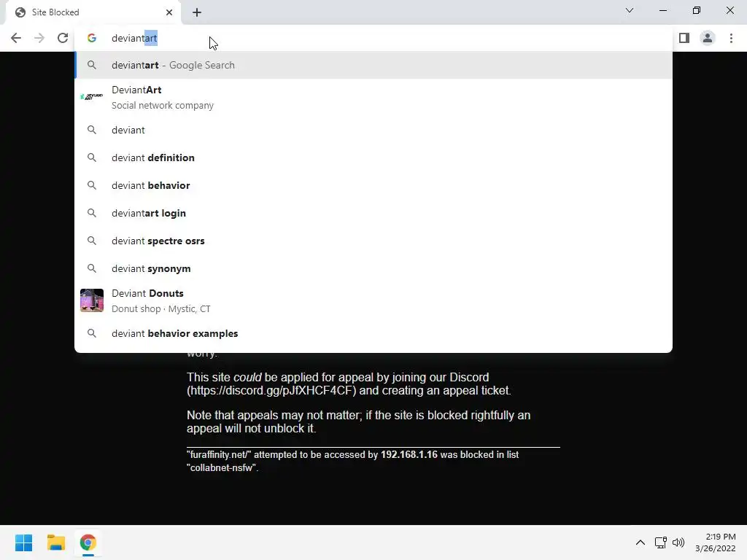
Task: Click the Google logo in address bar
Action: (92, 38)
